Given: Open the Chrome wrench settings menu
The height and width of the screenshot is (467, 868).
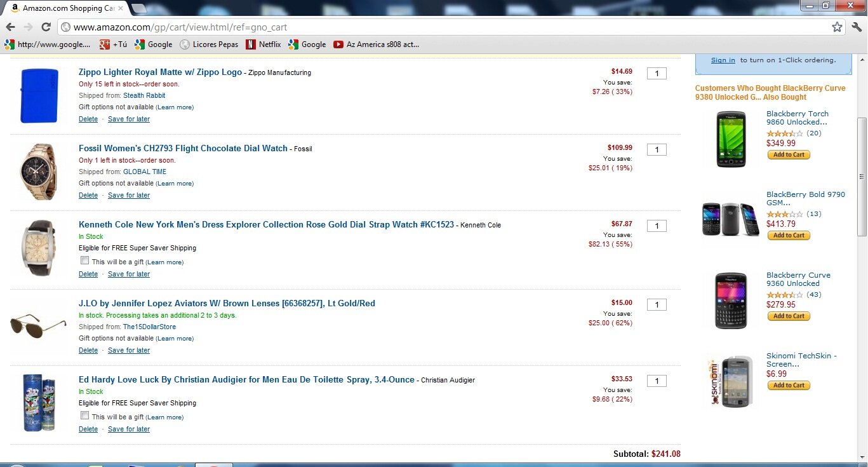Looking at the screenshot, I should click(857, 27).
